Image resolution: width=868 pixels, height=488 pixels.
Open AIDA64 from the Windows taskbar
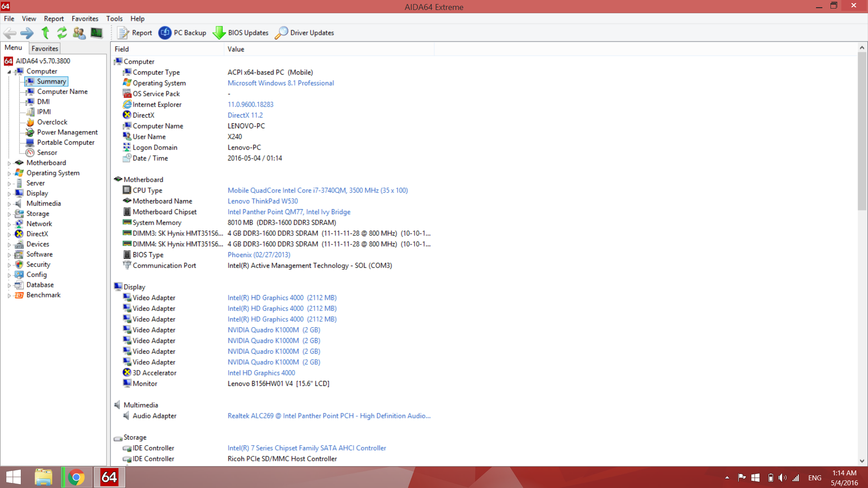(x=109, y=477)
